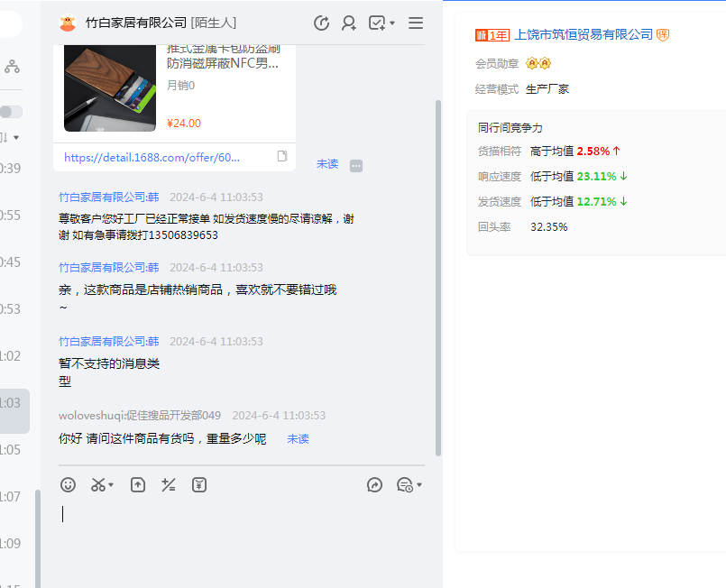Click the ¥24.00 product price
The image size is (726, 588).
(x=184, y=124)
